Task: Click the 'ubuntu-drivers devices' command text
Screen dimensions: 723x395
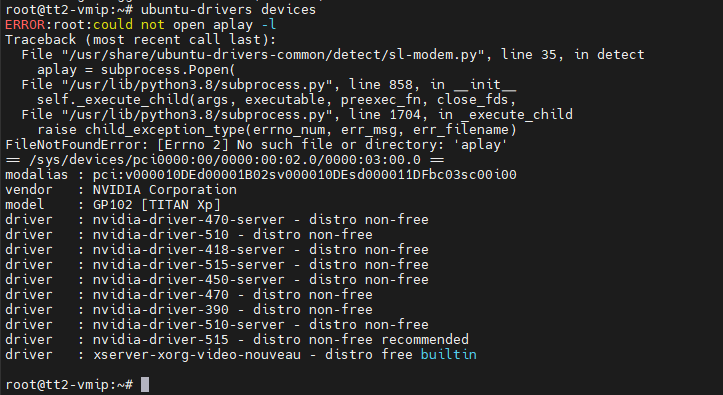Action: coord(228,9)
